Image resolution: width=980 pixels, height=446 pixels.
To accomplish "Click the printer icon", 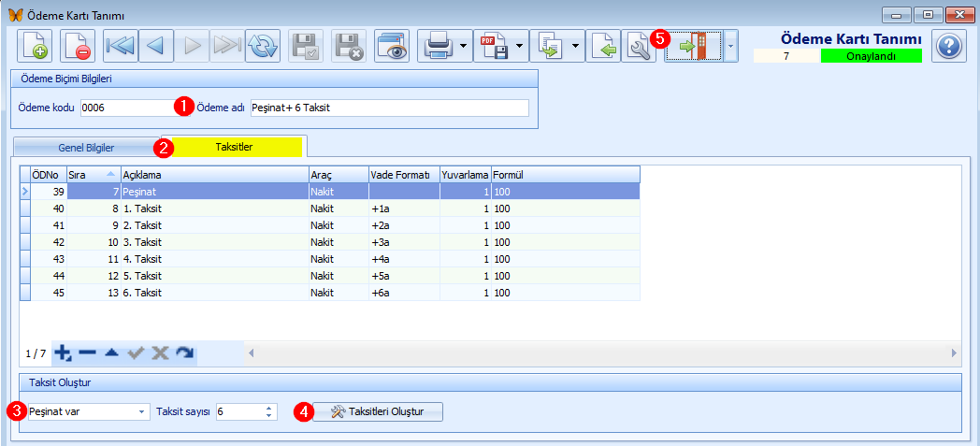I will point(438,46).
